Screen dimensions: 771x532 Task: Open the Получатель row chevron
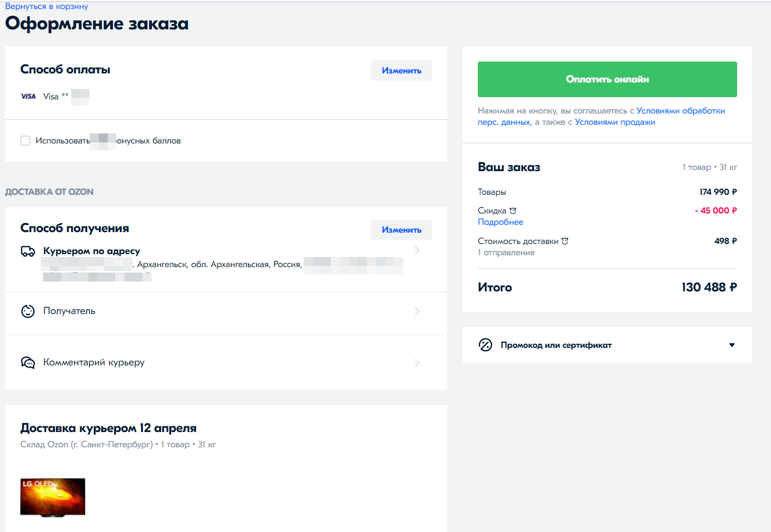[417, 311]
